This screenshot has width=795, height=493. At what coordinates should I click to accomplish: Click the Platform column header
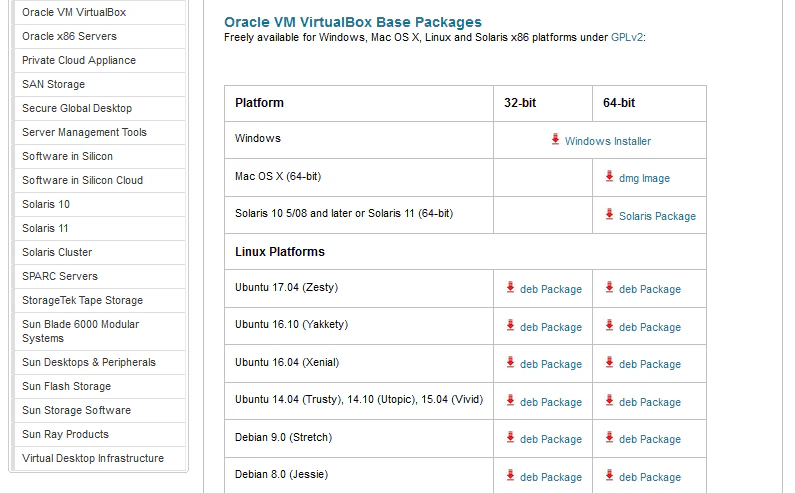(x=359, y=103)
